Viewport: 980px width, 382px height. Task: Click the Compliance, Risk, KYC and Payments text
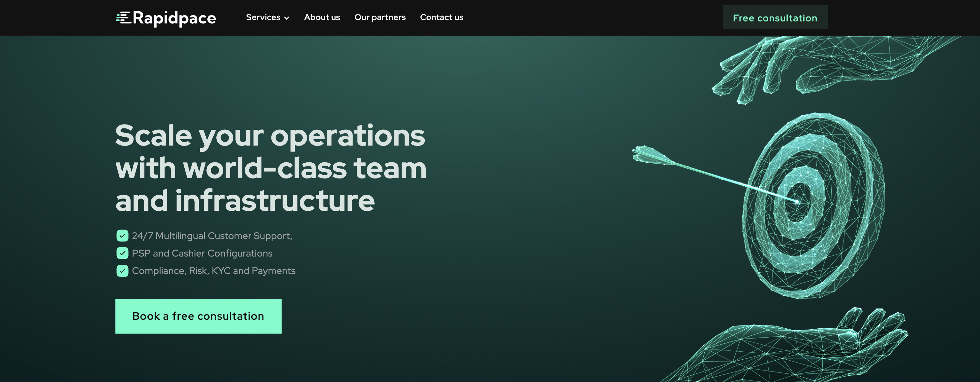pos(213,271)
